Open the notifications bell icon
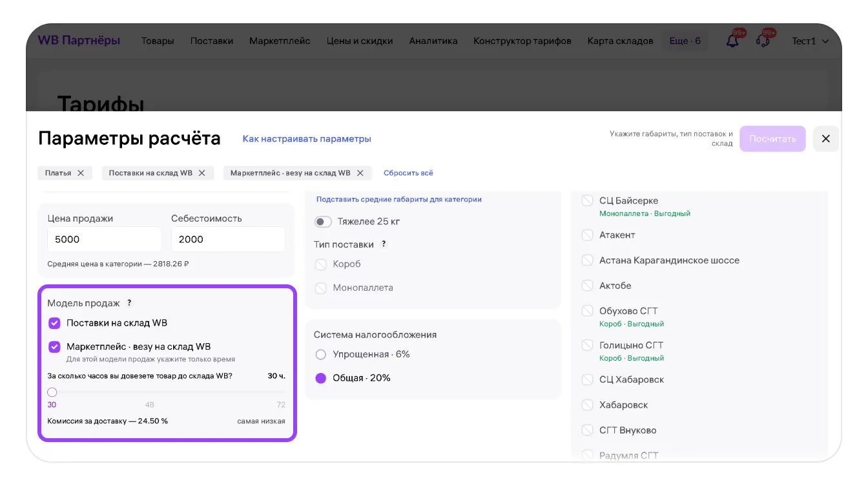868x486 pixels. 732,41
